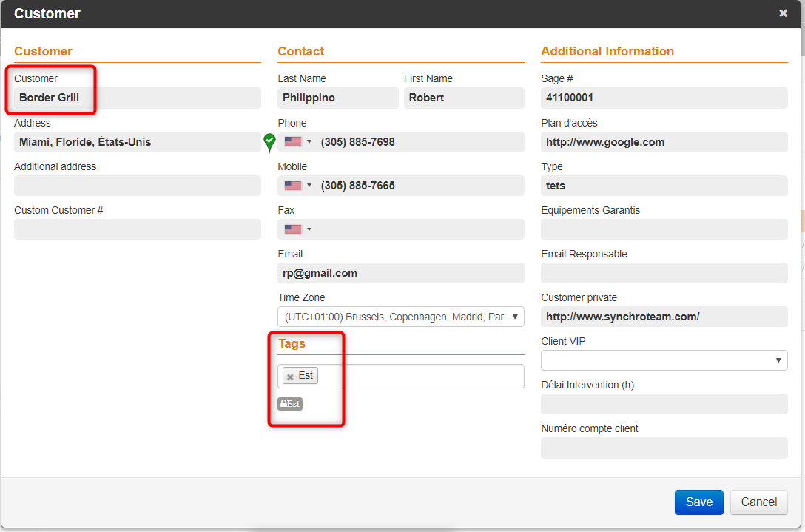Image resolution: width=805 pixels, height=532 pixels.
Task: Edit the Sage # field 41100001
Action: click(664, 98)
